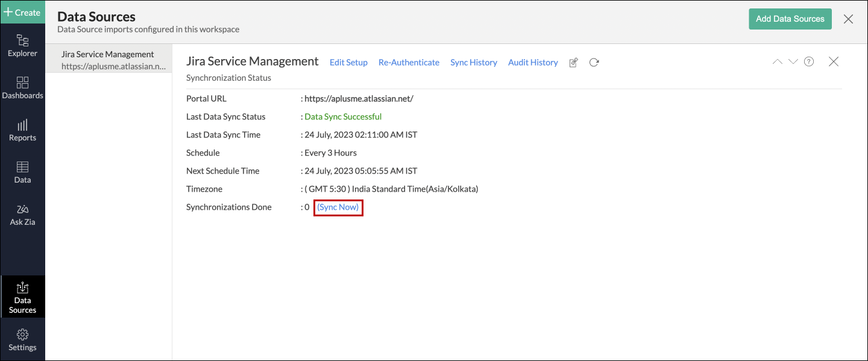The image size is (868, 361).
Task: Trigger Sync Now for synchronization
Action: point(338,207)
